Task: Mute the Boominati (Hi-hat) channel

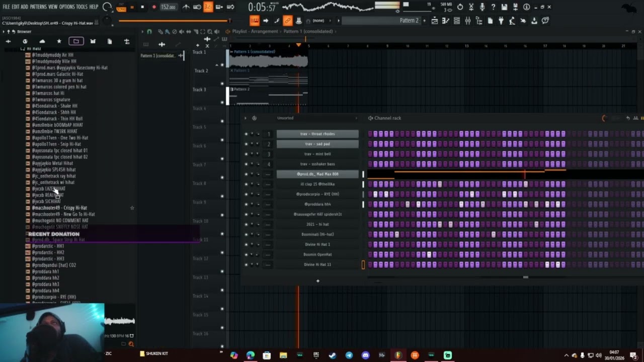Action: click(x=246, y=234)
